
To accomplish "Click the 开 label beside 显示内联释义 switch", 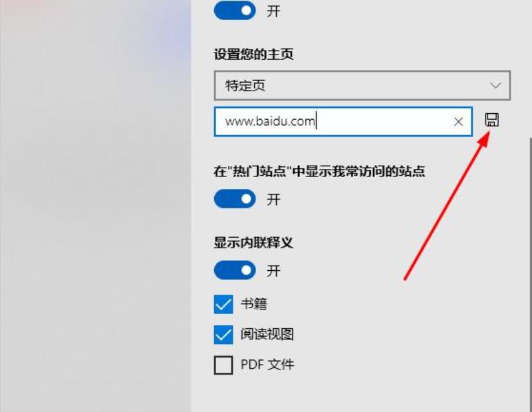I will (273, 271).
